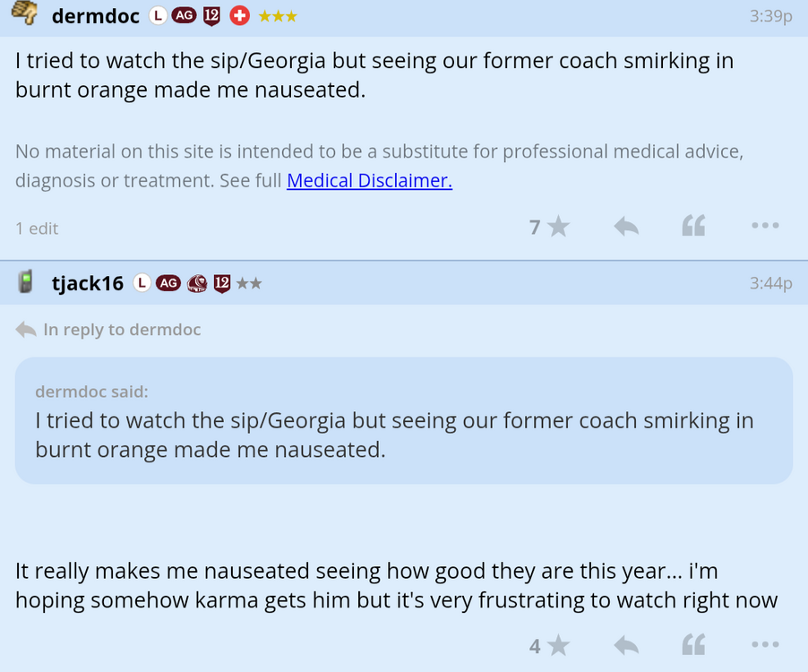Open the Medical Disclaimer link
The height and width of the screenshot is (672, 808).
pos(369,180)
